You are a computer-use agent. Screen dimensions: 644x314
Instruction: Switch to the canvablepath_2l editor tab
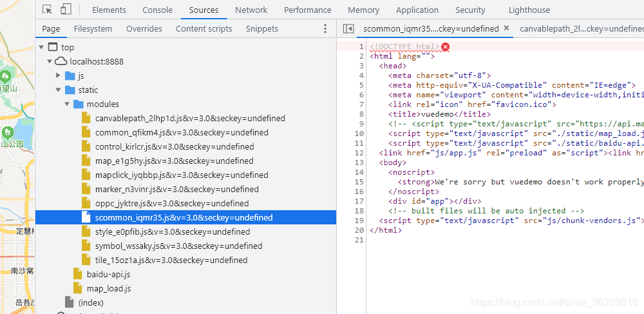point(582,28)
